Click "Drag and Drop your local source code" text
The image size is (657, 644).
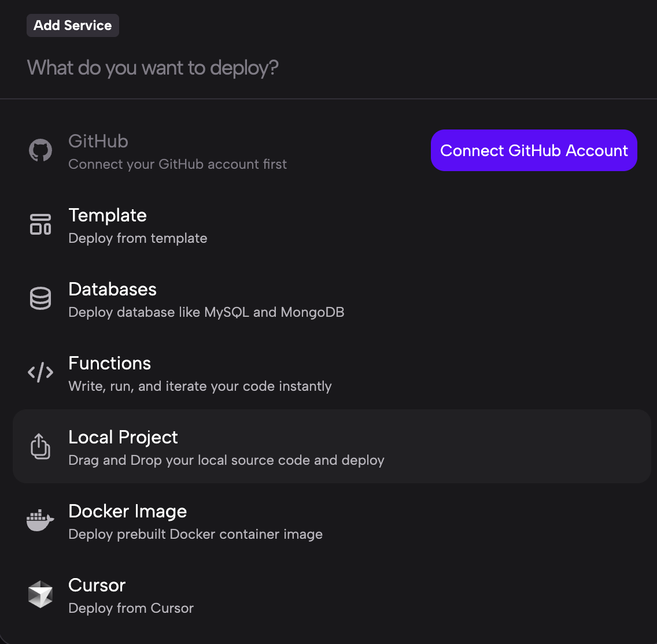click(226, 460)
